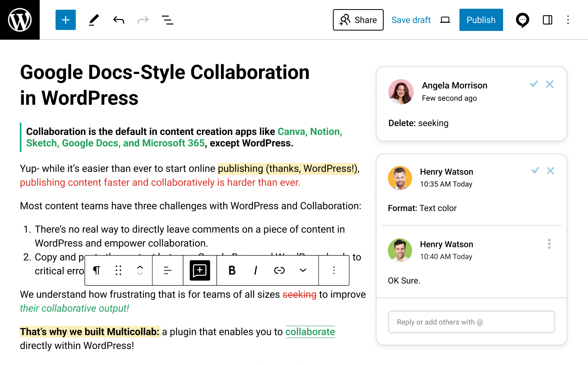This screenshot has height=365, width=588.
Task: Click 'Format: Text color' in Henry's comment
Action: [x=422, y=208]
